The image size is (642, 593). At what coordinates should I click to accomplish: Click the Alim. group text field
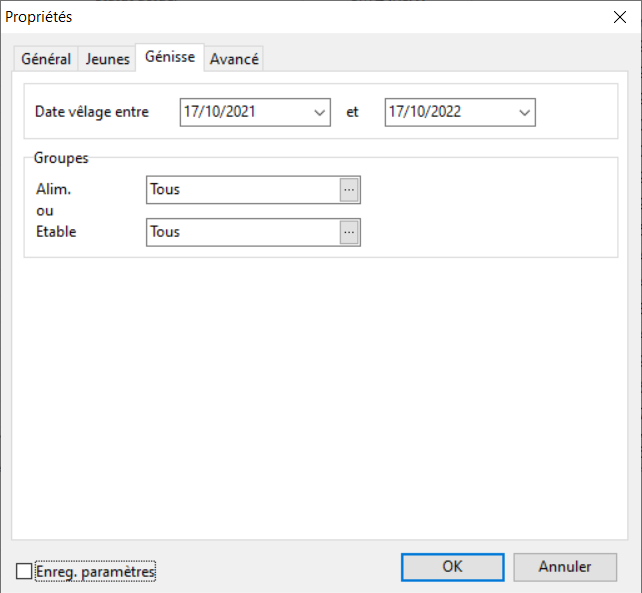point(242,189)
